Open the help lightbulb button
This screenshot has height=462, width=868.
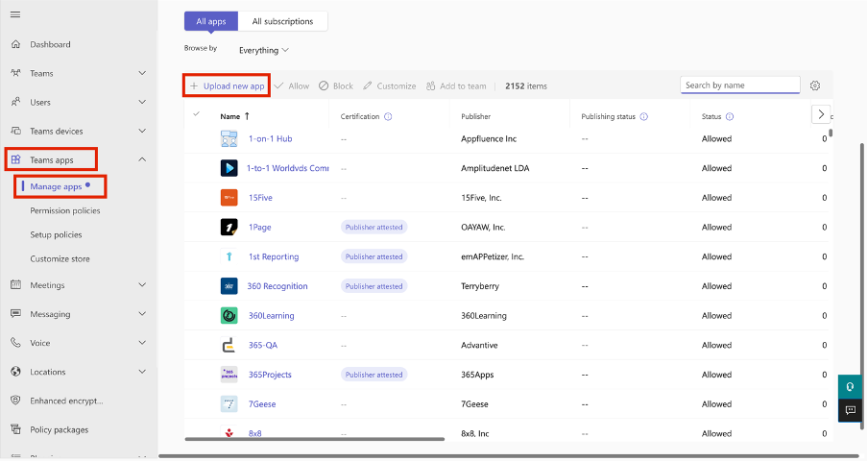click(x=850, y=387)
